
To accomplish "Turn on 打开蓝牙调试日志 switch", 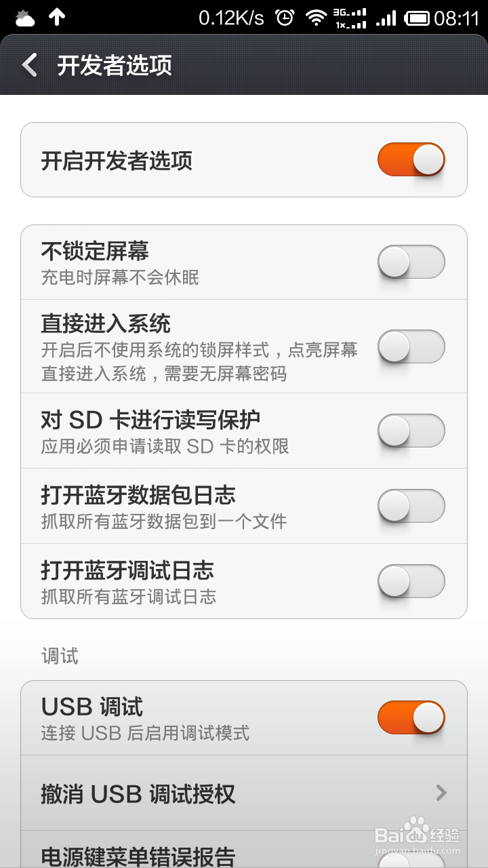I will pos(411,581).
